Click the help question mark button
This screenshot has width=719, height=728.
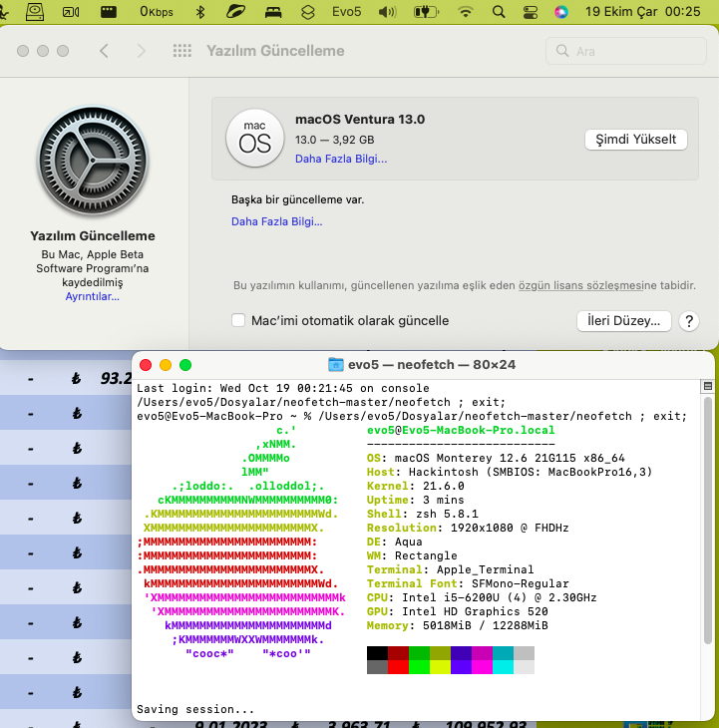pyautogui.click(x=688, y=321)
